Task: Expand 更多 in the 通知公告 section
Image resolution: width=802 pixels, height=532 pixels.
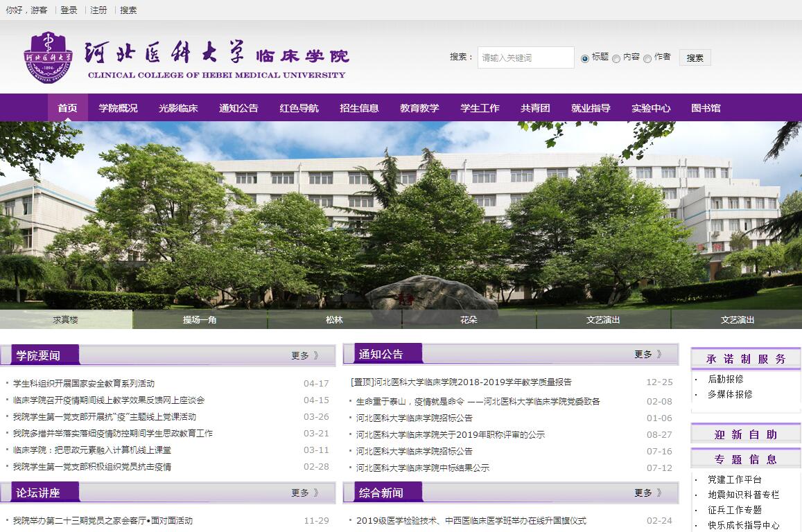Action: (647, 354)
